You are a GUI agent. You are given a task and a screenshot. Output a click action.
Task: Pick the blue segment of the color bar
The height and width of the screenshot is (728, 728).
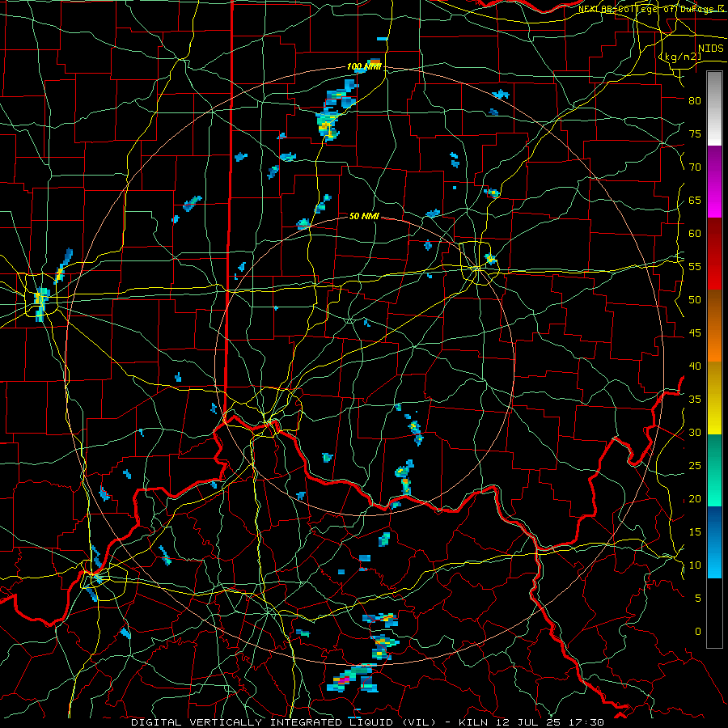[714, 542]
